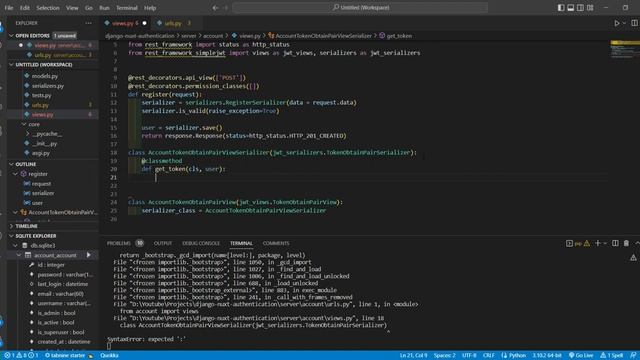Click the unsaved dot on views.py tab

point(144,23)
